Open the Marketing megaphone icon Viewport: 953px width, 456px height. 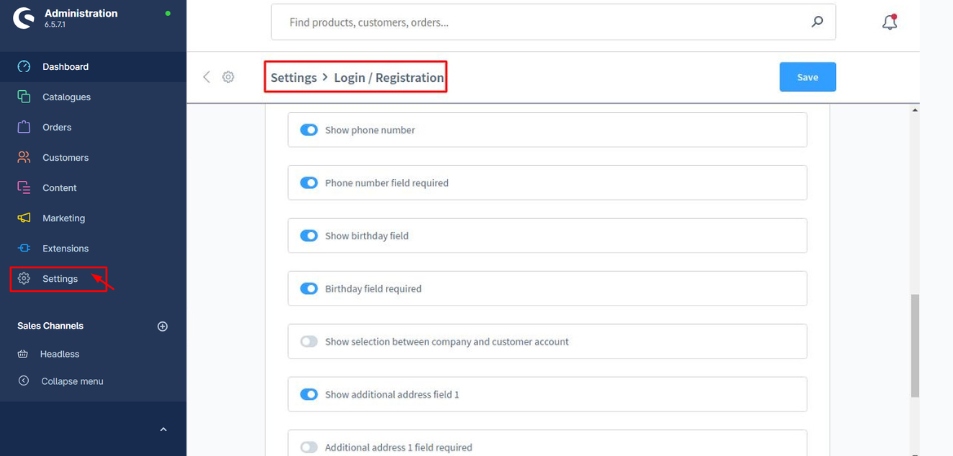(x=24, y=218)
